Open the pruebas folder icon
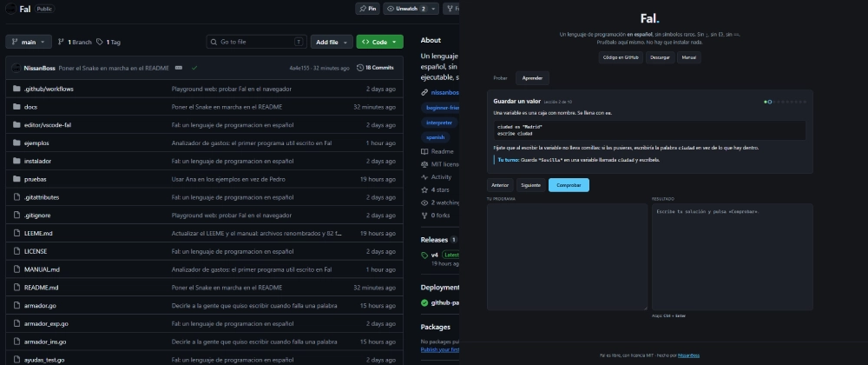The height and width of the screenshot is (365, 868). [16, 179]
